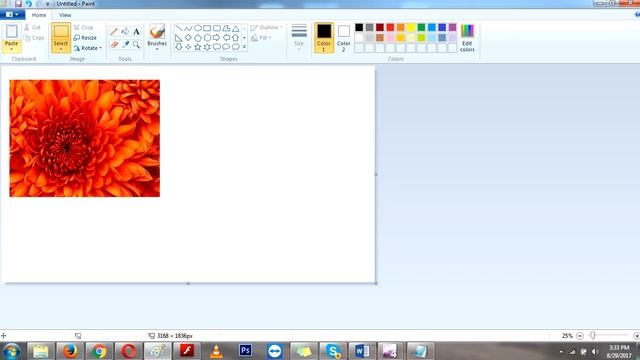
Task: Select the Pencil tool
Action: [114, 31]
